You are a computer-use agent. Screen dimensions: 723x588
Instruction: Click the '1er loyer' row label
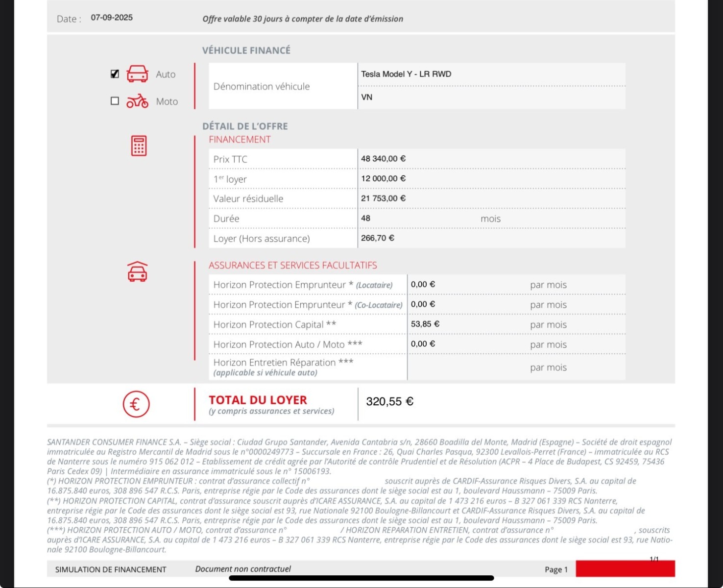[230, 179]
